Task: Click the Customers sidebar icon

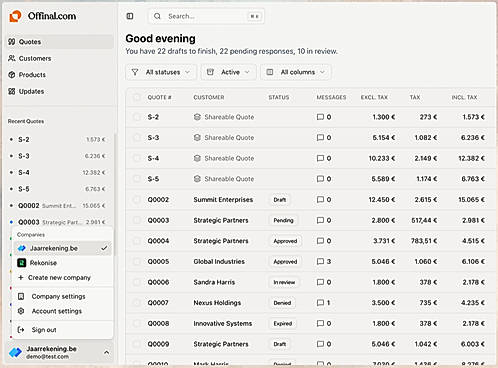Action: [12, 58]
